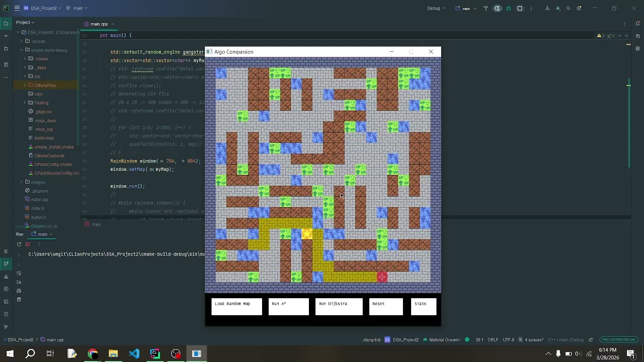This screenshot has width=644, height=362.
Task: Rerun main with the run toolbar icon
Action: click(497, 8)
